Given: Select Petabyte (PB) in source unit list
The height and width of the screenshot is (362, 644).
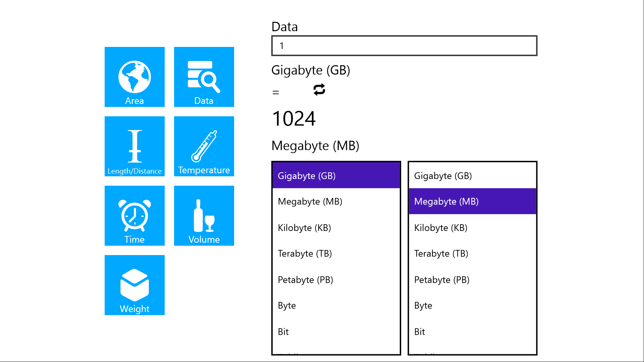Looking at the screenshot, I should [336, 280].
